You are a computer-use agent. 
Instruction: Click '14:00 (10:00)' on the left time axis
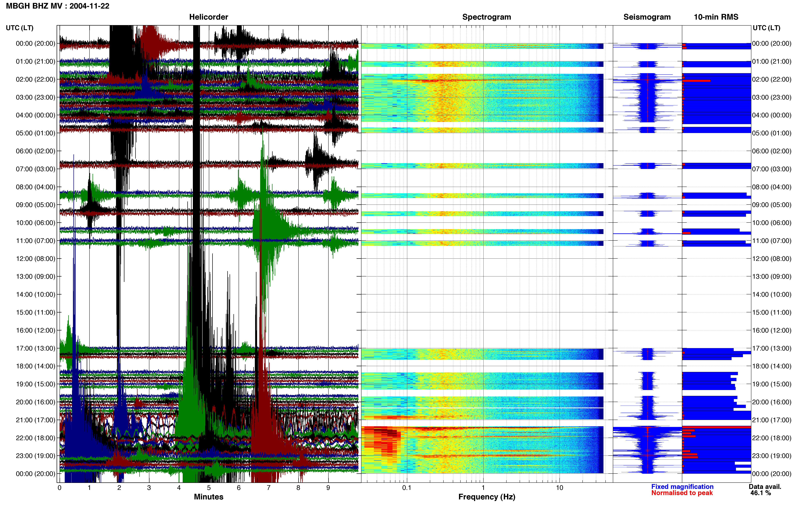click(x=35, y=295)
